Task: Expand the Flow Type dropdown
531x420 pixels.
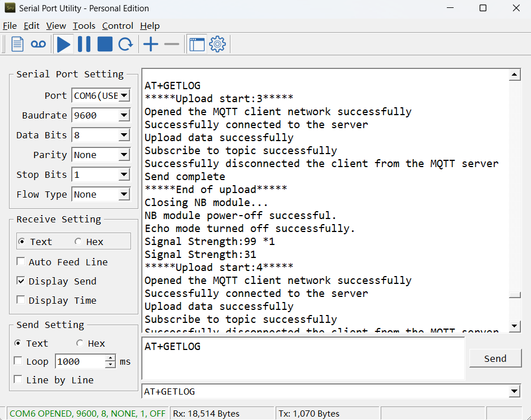Action: 124,194
